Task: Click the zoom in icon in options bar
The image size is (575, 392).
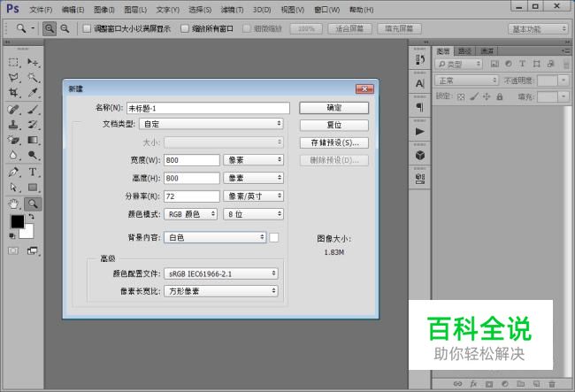Action: coord(50,28)
